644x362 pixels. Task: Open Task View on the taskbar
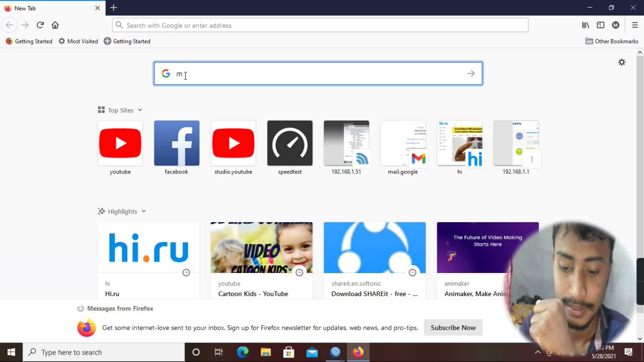click(x=218, y=352)
